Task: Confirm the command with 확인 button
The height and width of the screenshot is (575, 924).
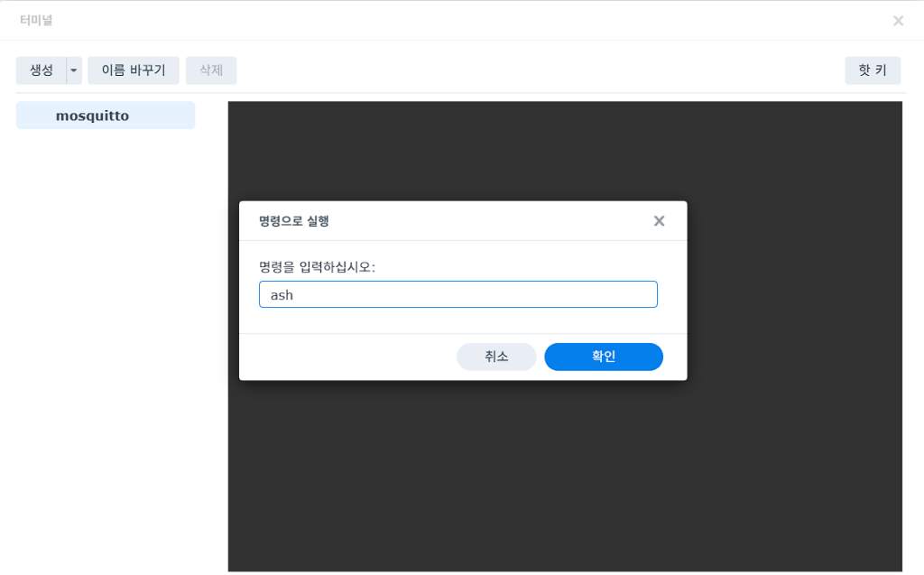Action: click(604, 357)
